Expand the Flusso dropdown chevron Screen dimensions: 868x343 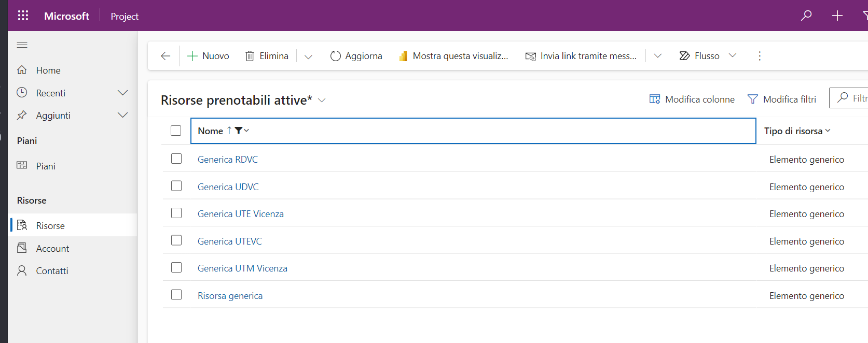733,55
